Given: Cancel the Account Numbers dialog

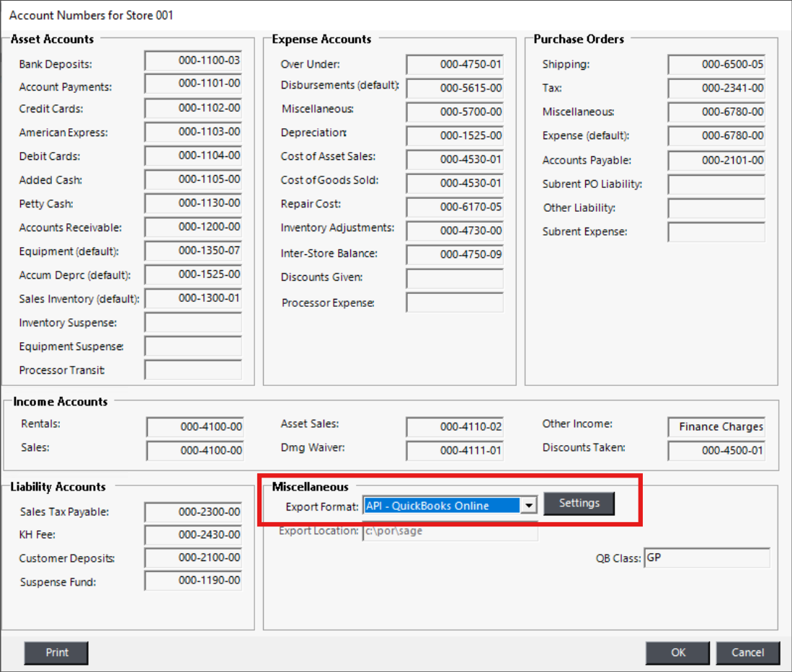Looking at the screenshot, I should coord(747,653).
